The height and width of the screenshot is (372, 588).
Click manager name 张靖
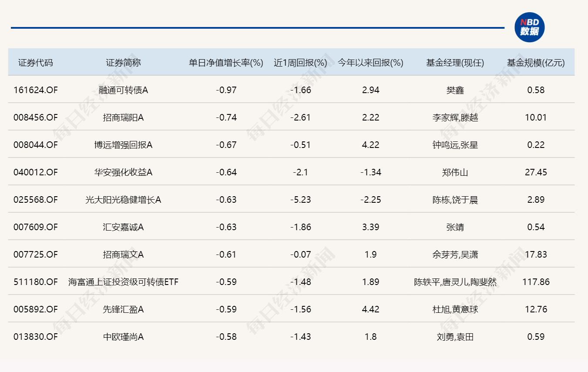coord(455,227)
